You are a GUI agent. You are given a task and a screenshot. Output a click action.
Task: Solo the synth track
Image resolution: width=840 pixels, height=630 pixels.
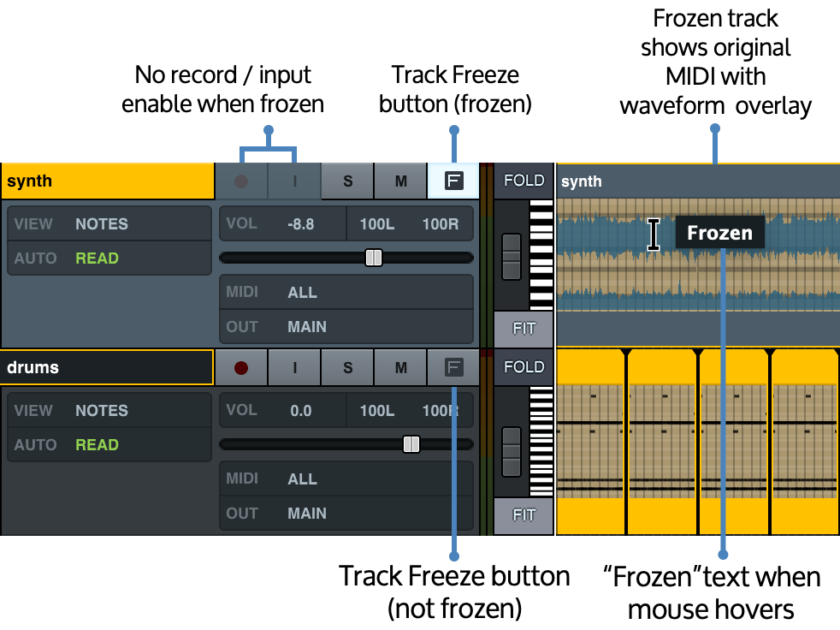click(x=347, y=181)
